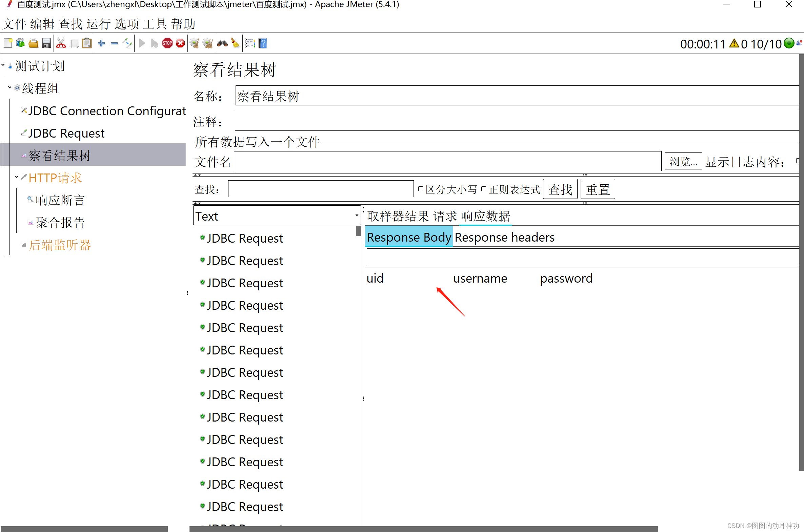Click the scissors Cut icon

(61, 43)
